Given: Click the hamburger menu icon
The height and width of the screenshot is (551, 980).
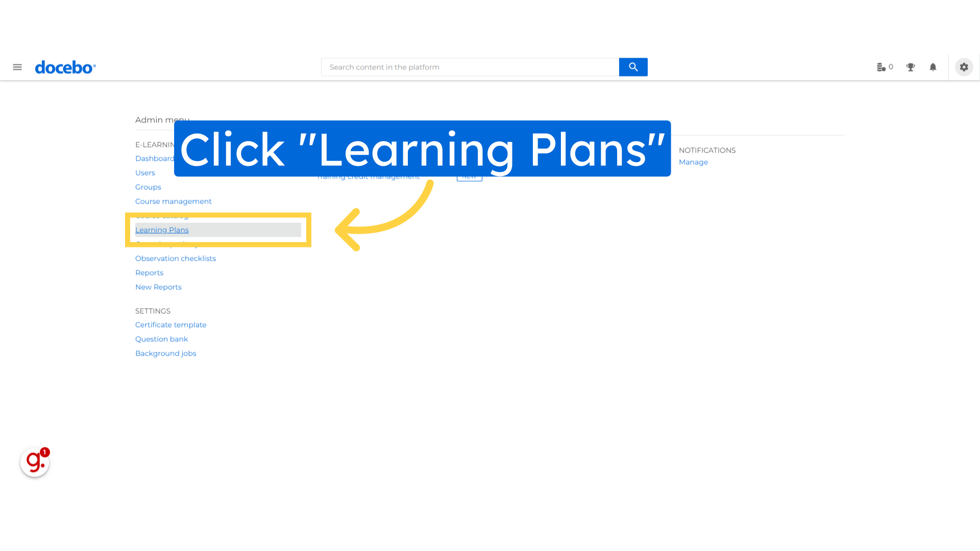Looking at the screenshot, I should [x=17, y=67].
